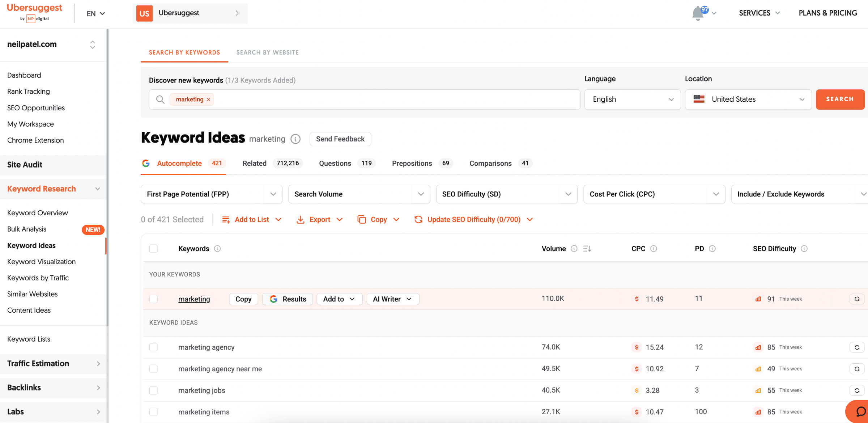Click the SEO Difficulty info icon

pyautogui.click(x=804, y=249)
